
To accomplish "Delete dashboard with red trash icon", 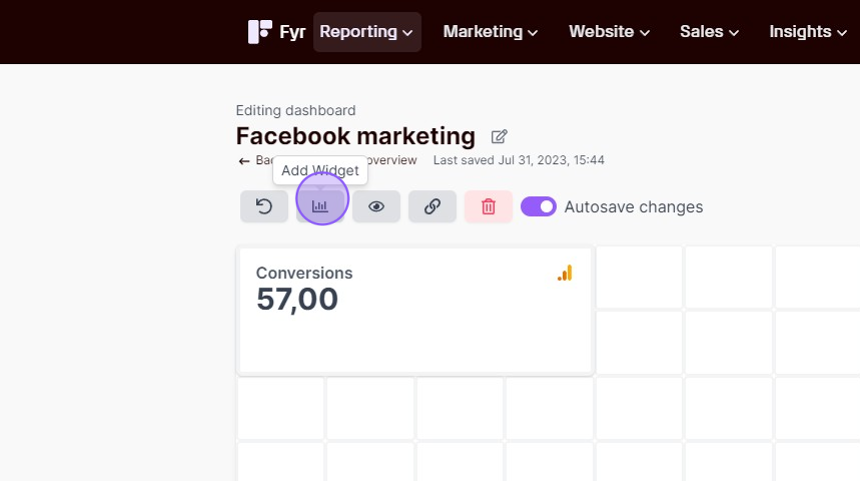I will 488,207.
